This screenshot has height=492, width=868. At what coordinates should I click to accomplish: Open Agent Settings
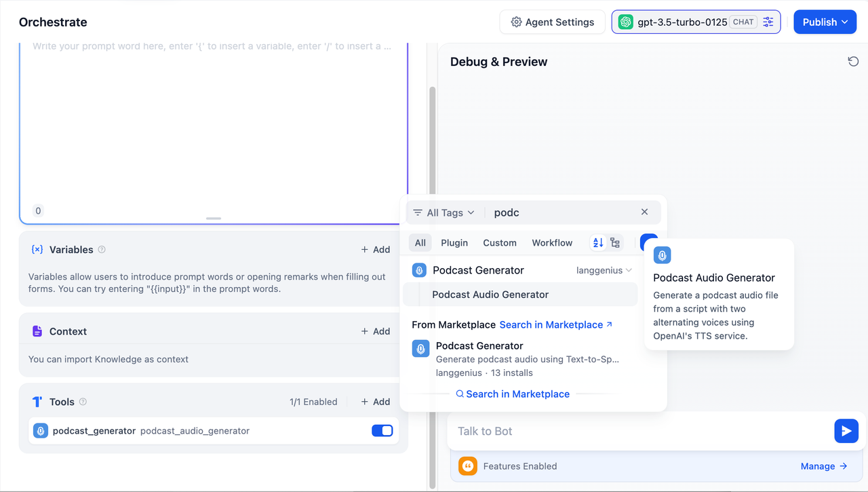(552, 22)
